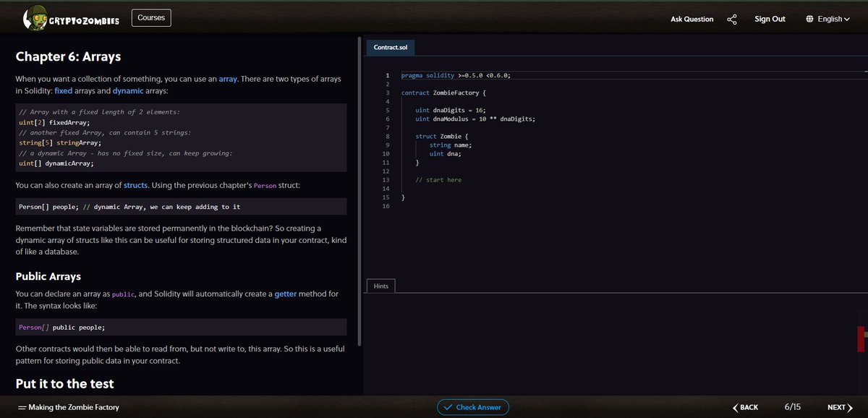Viewport: 868px width, 418px height.
Task: Click the red marker on editor's right edge
Action: (861, 339)
